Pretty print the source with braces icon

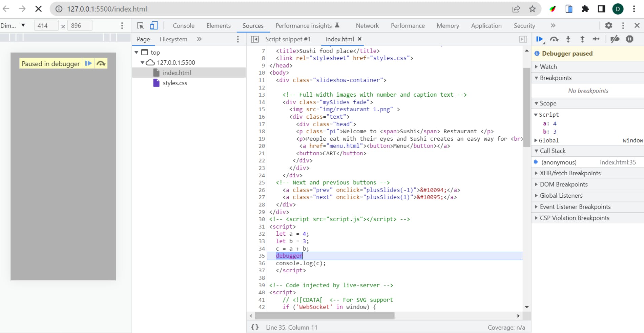click(x=255, y=327)
